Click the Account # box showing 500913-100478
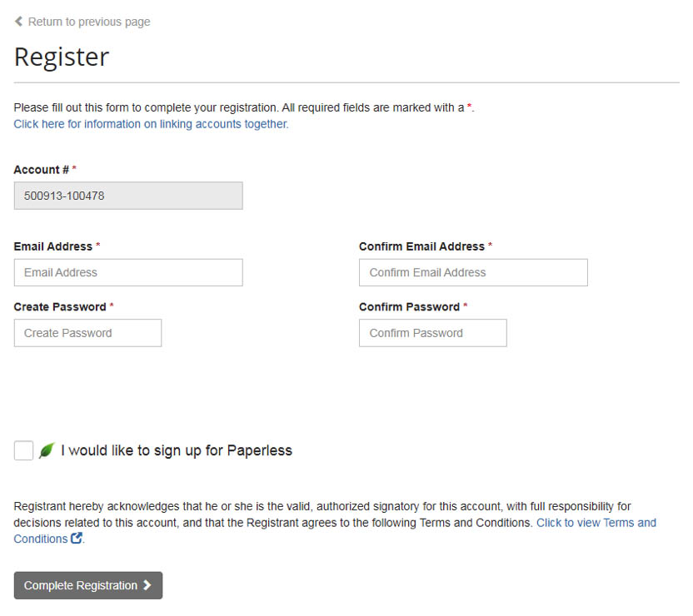The width and height of the screenshot is (693, 616). [128, 196]
